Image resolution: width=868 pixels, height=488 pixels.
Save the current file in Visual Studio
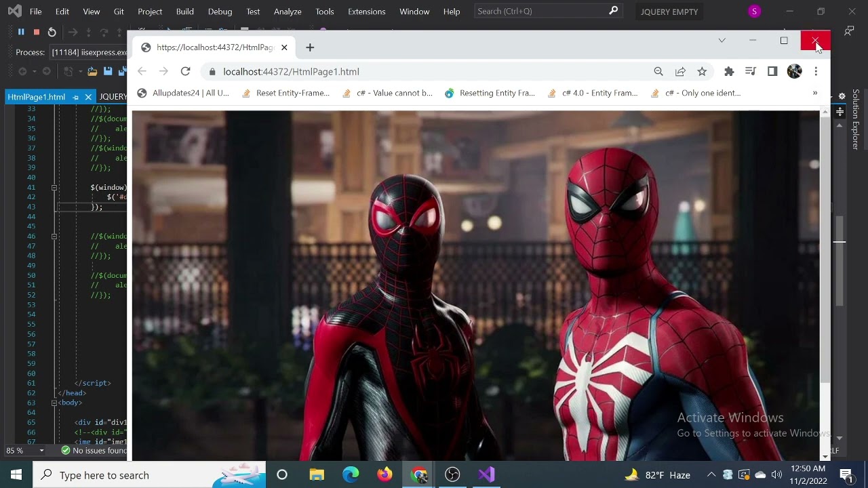click(108, 71)
